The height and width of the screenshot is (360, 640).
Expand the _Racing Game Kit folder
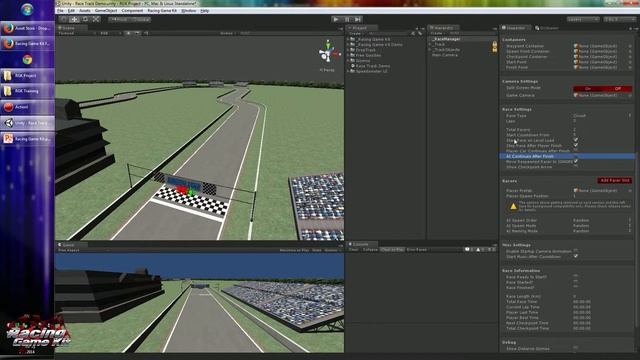pos(348,40)
